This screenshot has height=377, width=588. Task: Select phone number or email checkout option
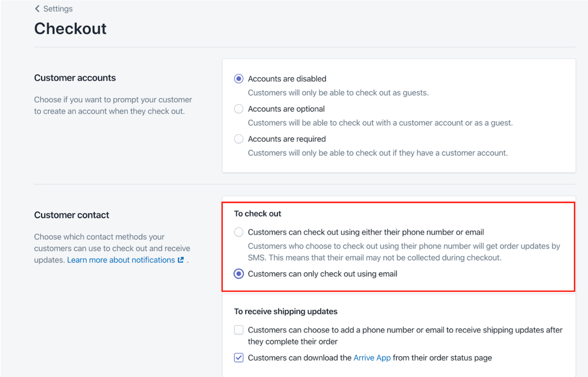click(239, 232)
